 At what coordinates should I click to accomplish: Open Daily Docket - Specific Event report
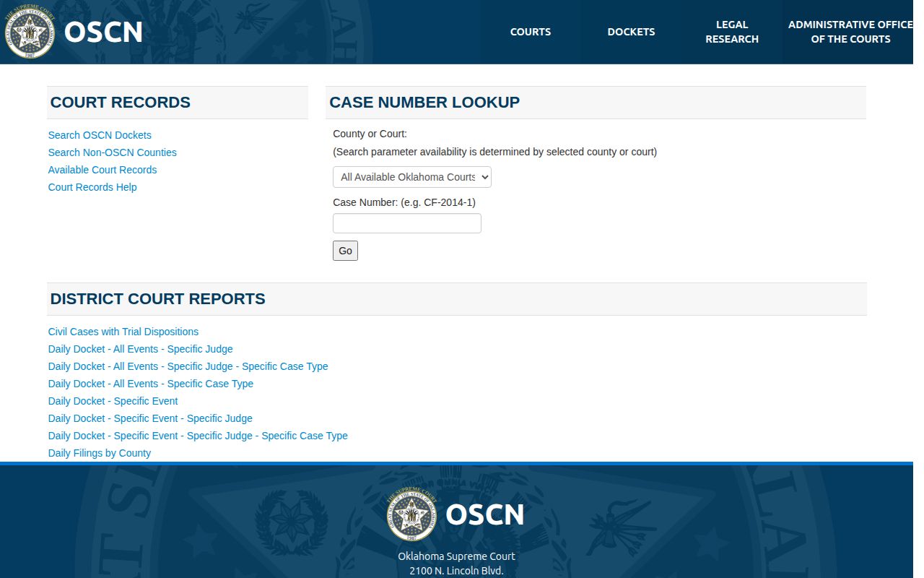113,401
